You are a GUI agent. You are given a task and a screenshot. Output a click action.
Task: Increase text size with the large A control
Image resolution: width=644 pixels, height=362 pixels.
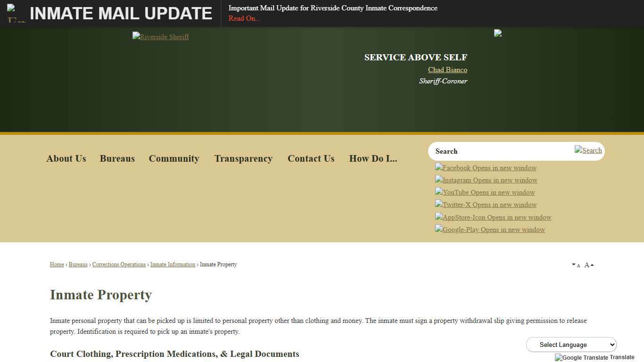coord(587,265)
